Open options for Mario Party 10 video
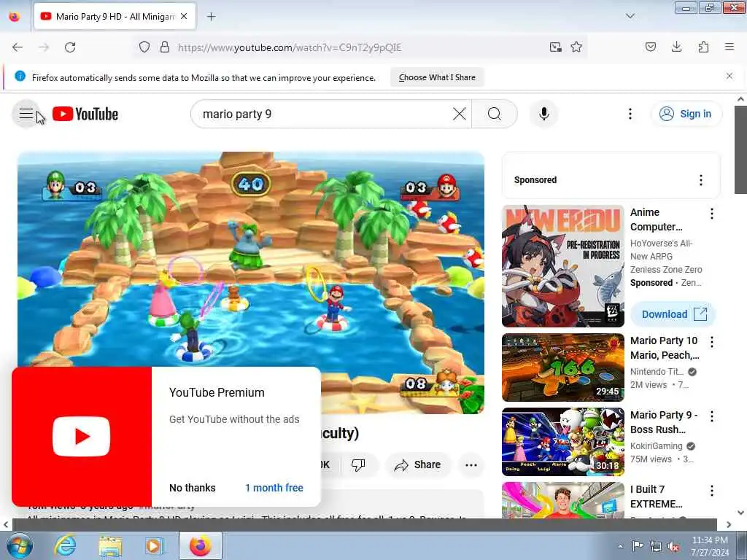This screenshot has height=560, width=747. (712, 342)
